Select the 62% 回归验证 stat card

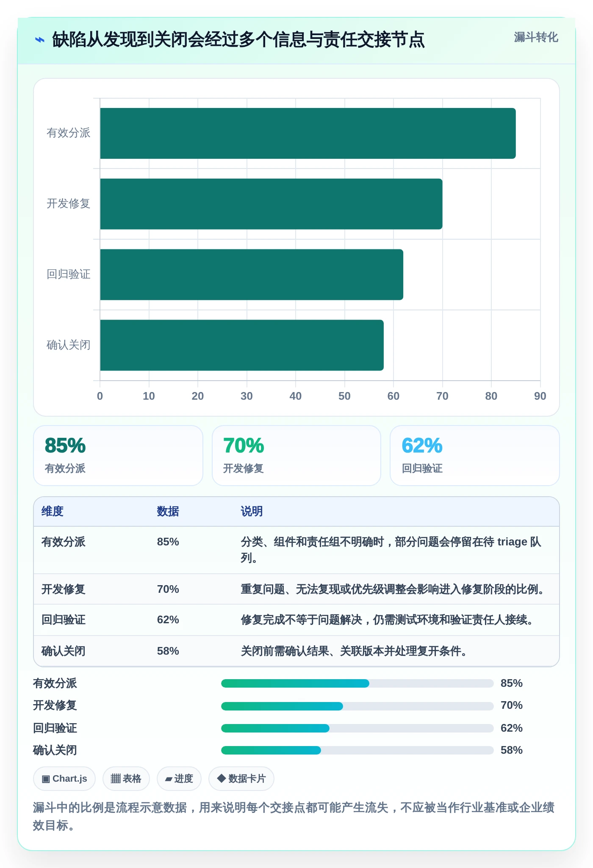475,455
